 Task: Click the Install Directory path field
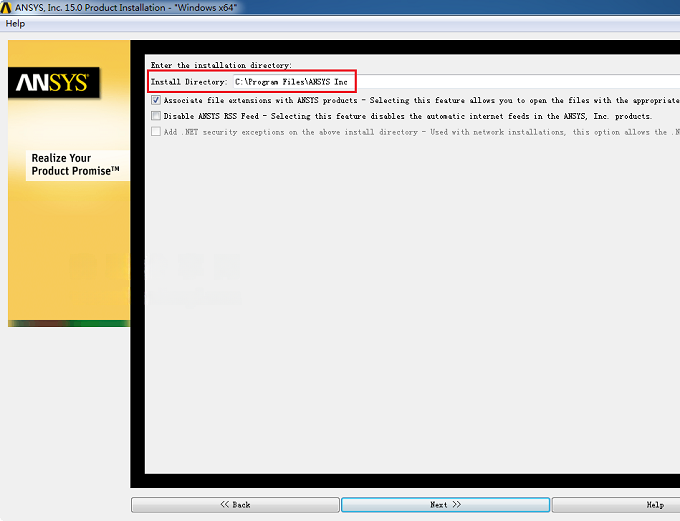pos(456,82)
